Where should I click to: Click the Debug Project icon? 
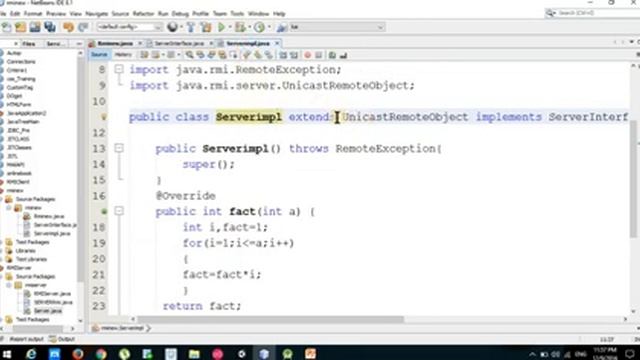point(240,27)
